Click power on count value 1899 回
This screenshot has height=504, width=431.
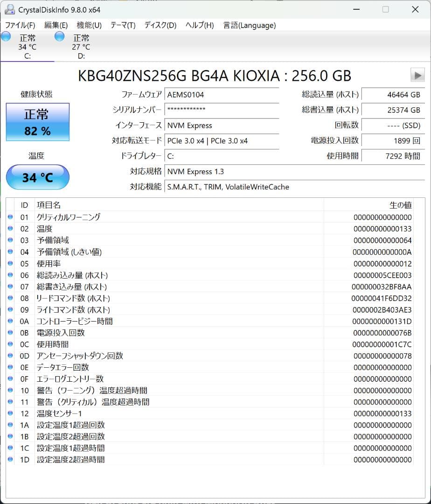pyautogui.click(x=393, y=141)
